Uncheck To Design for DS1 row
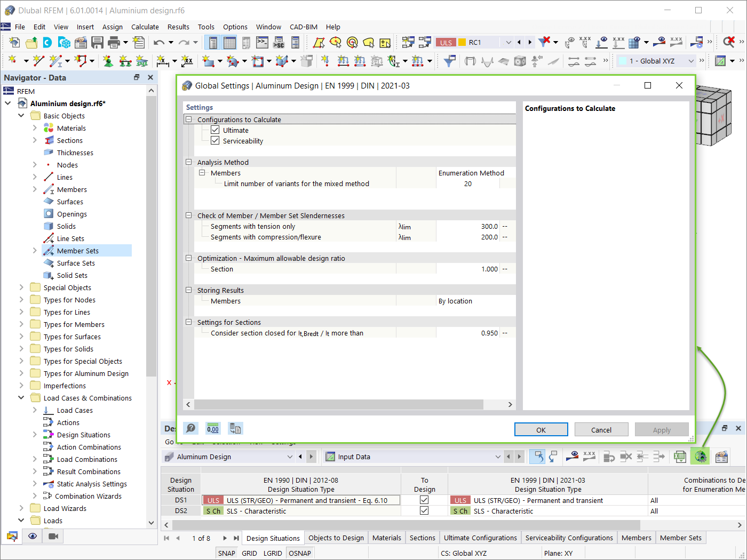This screenshot has width=747, height=560. [424, 500]
